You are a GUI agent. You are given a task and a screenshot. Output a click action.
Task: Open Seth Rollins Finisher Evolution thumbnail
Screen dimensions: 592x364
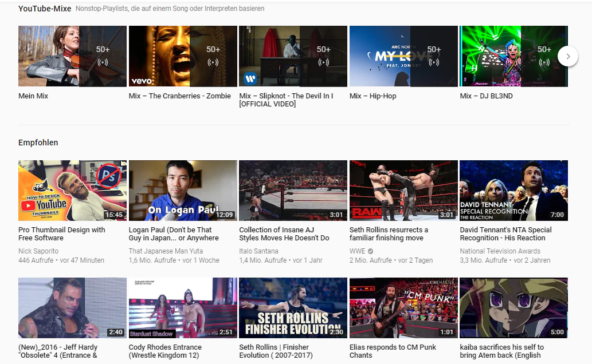tap(293, 308)
